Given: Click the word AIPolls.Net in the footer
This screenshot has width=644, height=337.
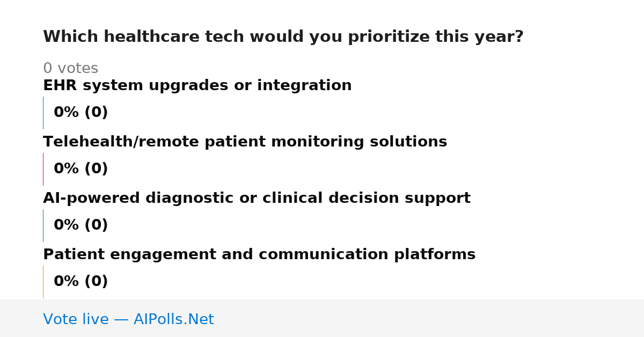Looking at the screenshot, I should (x=173, y=319).
